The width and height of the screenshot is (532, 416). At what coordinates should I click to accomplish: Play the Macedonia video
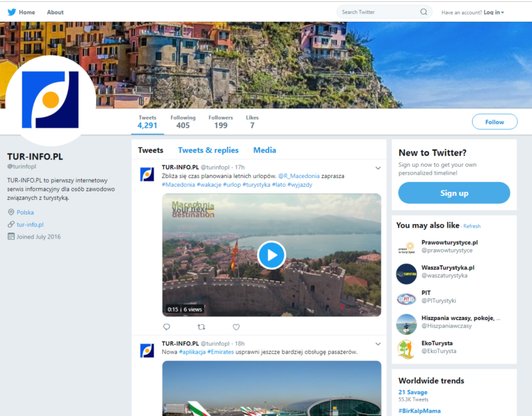(271, 255)
